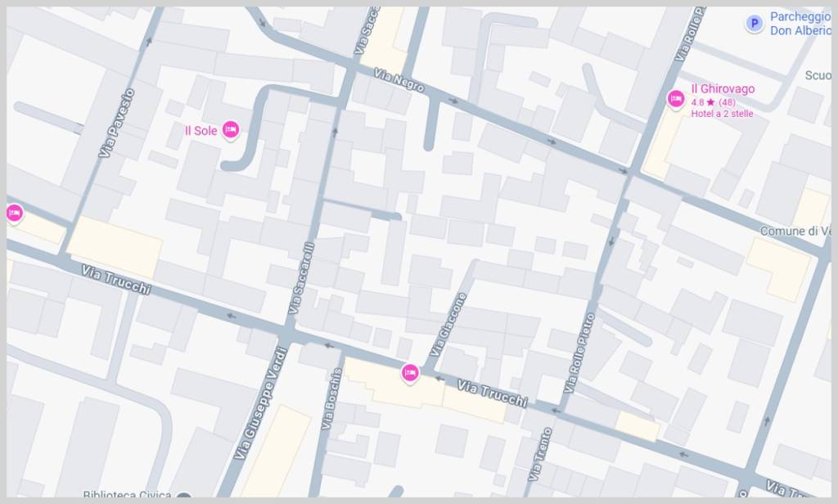Click the Via Pavesio street label
The height and width of the screenshot is (504, 838).
(x=116, y=124)
